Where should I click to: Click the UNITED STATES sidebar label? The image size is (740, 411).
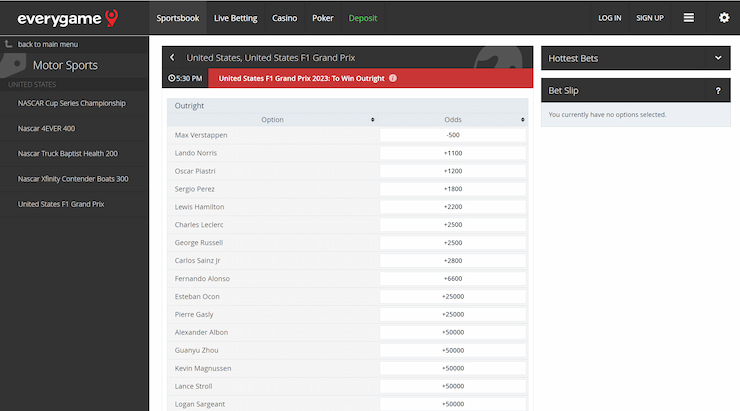tap(32, 84)
